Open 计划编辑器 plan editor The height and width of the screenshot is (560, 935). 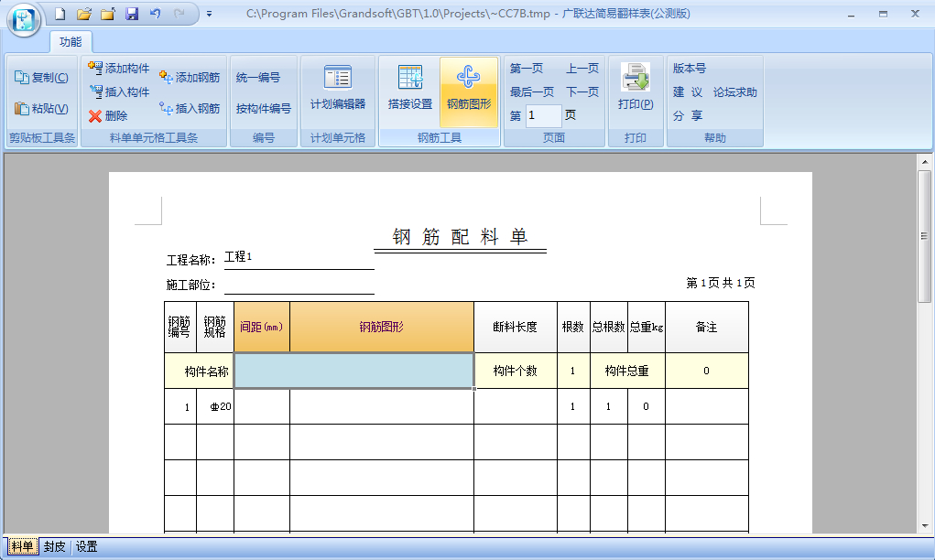pos(338,90)
